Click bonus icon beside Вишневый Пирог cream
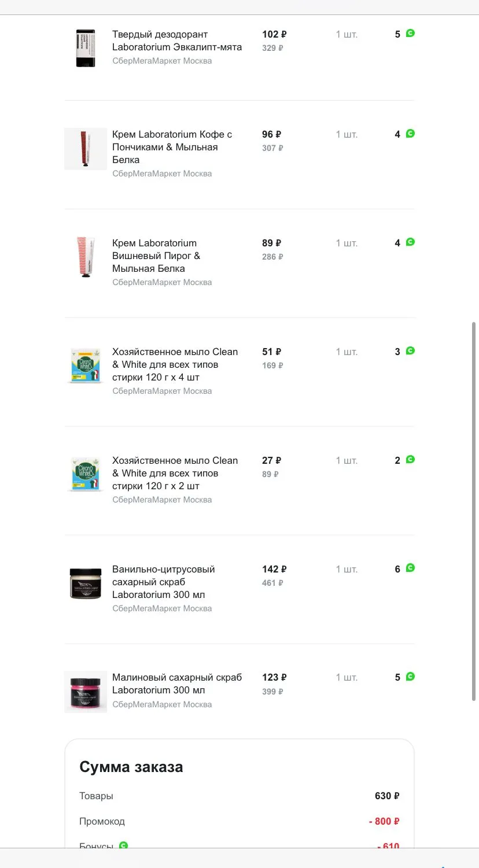Viewport: 479px width, 868px height. pyautogui.click(x=410, y=242)
